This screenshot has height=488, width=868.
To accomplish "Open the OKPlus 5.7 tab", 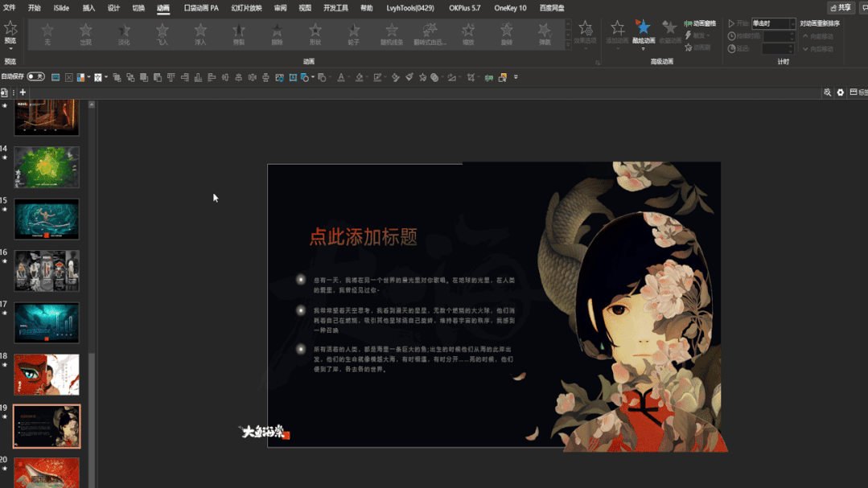I will [x=465, y=8].
